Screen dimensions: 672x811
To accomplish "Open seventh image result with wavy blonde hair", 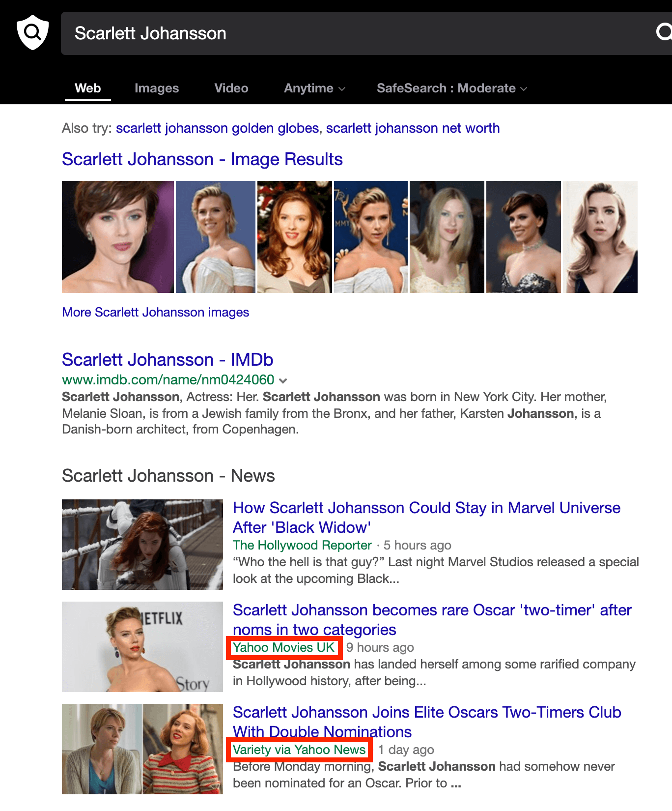I will (600, 237).
